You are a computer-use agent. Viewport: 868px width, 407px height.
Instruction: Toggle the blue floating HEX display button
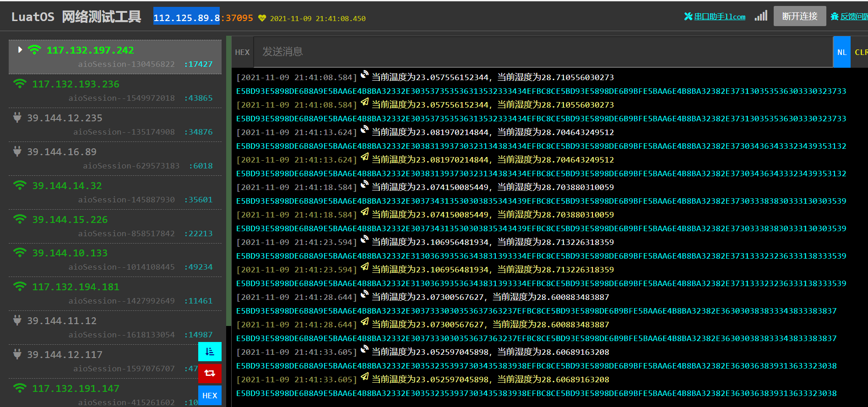pyautogui.click(x=210, y=396)
